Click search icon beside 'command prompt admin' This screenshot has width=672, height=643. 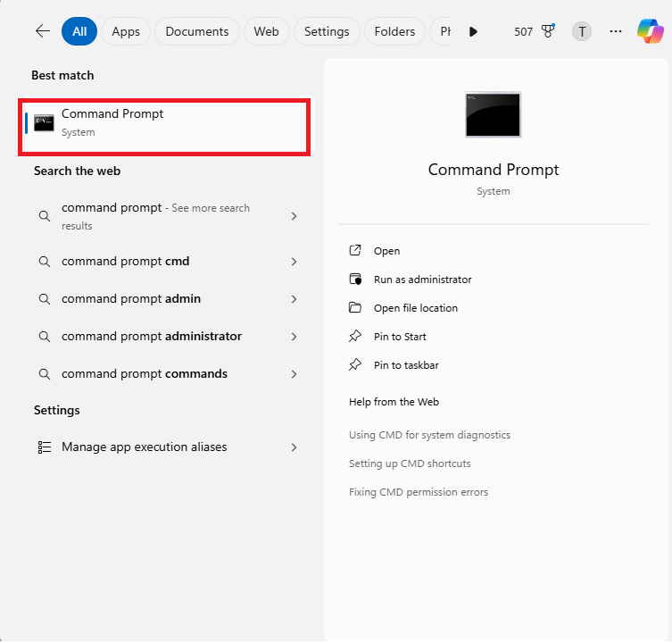[x=45, y=299]
